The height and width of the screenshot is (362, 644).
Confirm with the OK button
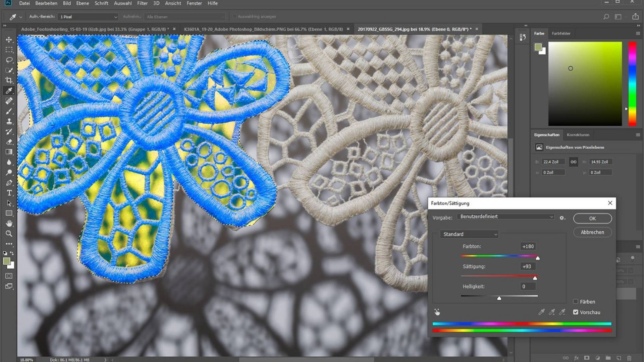point(592,219)
